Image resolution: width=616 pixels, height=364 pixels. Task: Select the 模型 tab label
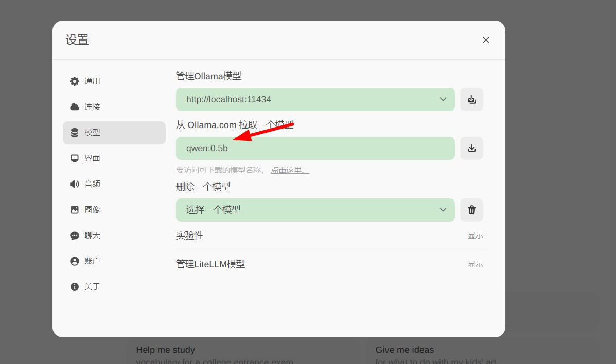(92, 133)
